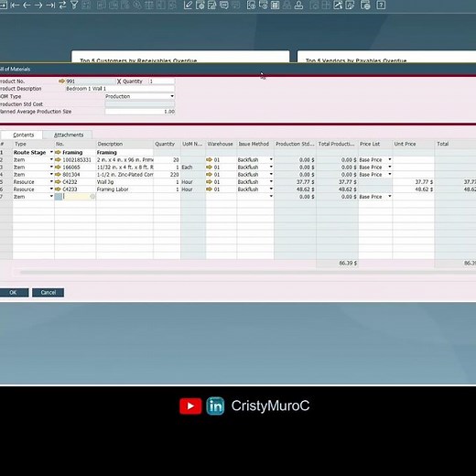The height and width of the screenshot is (476, 476).
Task: Open link arrow for resource C4232
Action: coord(58,182)
